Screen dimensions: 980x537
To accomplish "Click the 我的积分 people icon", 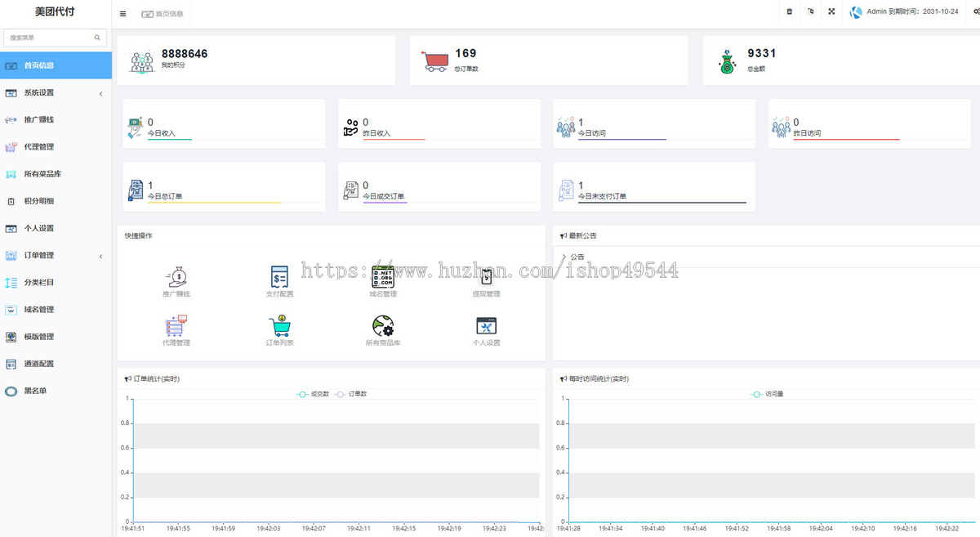I will point(142,62).
